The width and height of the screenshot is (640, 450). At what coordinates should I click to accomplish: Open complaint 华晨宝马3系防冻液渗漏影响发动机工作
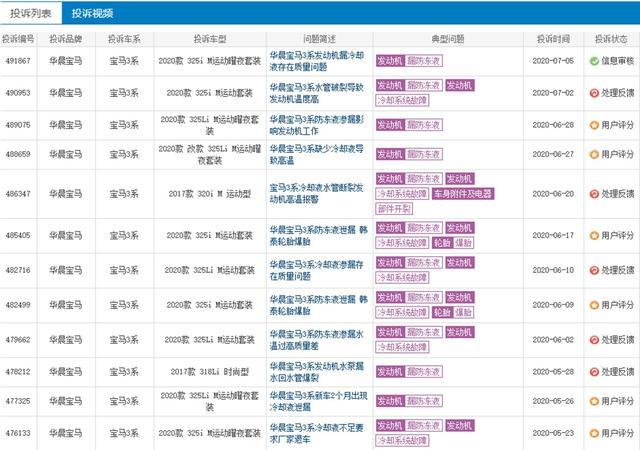click(x=317, y=125)
